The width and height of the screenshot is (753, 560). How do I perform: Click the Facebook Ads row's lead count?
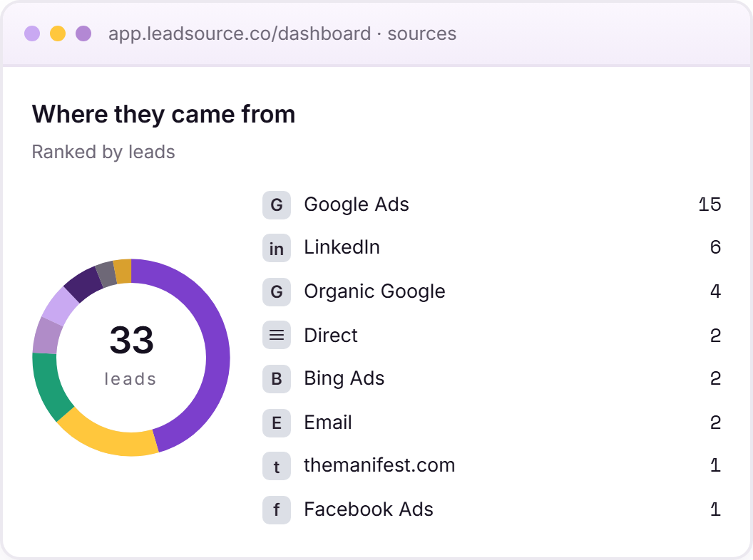(x=715, y=509)
